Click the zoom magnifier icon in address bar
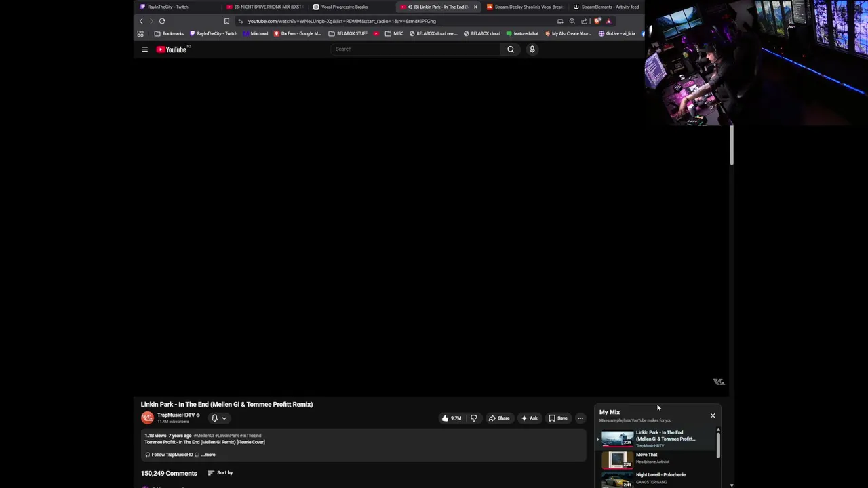This screenshot has height=488, width=868. click(x=572, y=21)
